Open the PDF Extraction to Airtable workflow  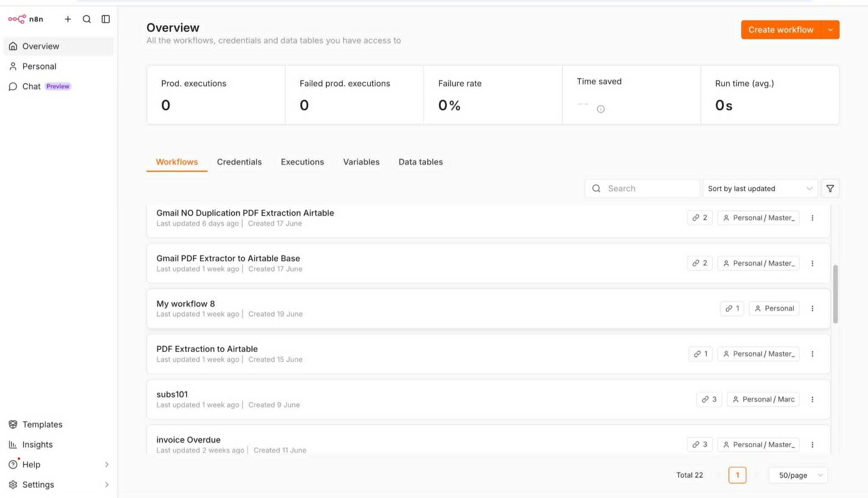(207, 349)
